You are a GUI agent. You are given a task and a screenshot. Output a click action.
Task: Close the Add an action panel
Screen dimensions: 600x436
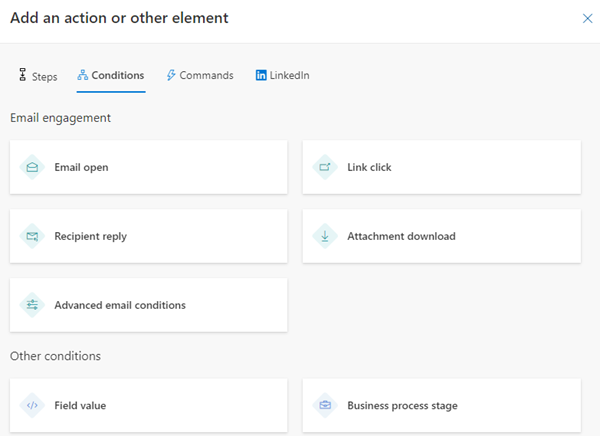[x=587, y=18]
